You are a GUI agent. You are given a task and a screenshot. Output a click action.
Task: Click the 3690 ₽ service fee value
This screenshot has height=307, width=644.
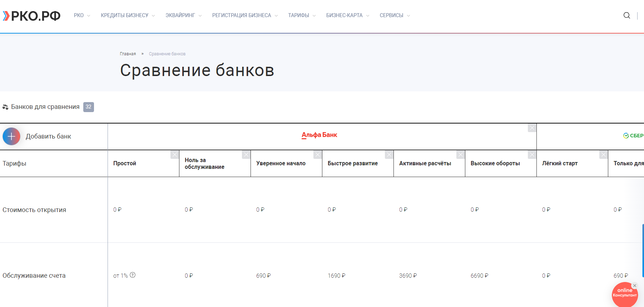408,276
